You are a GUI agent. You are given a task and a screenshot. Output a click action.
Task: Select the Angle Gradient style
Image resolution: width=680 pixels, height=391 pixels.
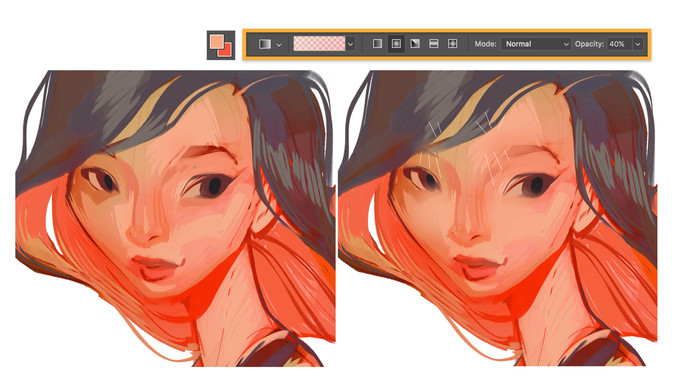tap(415, 44)
